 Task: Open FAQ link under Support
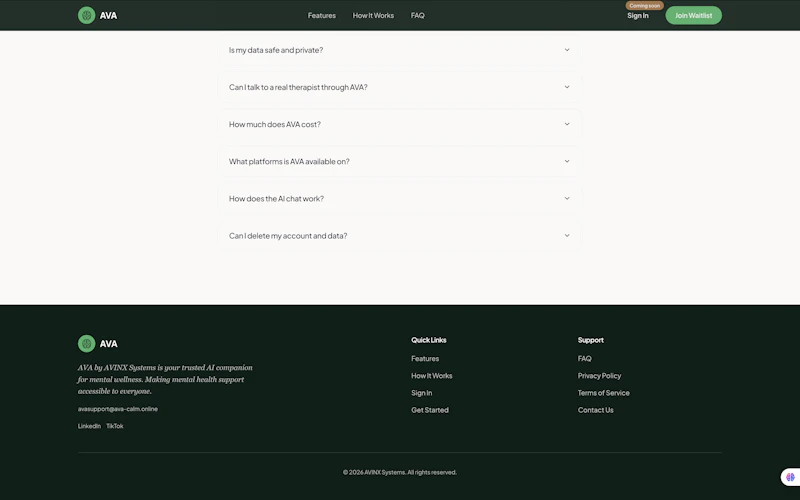coord(585,359)
